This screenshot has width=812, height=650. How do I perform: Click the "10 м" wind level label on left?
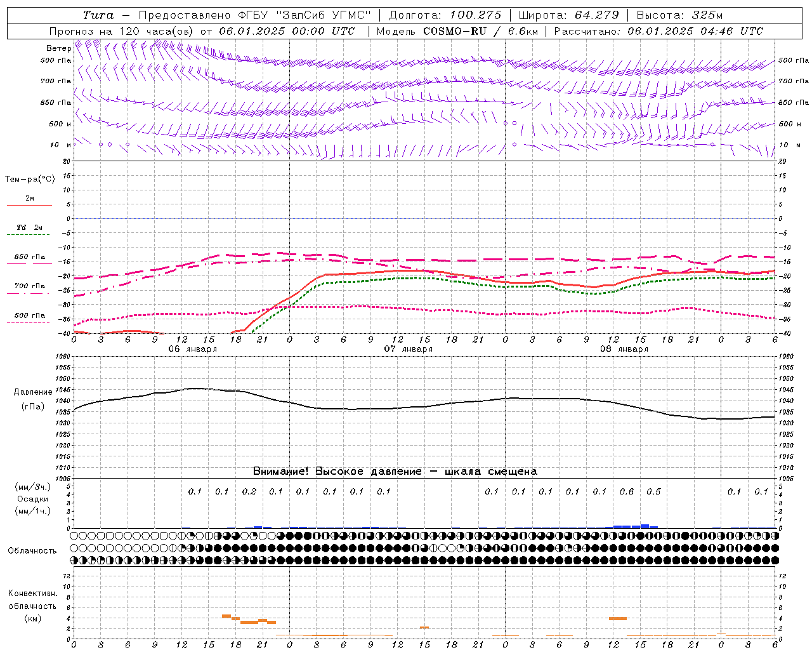[61, 145]
